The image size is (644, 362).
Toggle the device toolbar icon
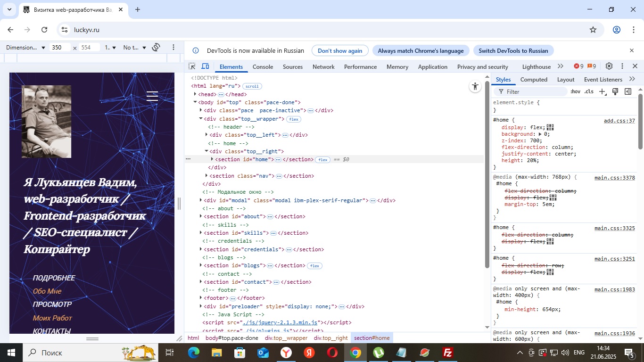coord(205,66)
